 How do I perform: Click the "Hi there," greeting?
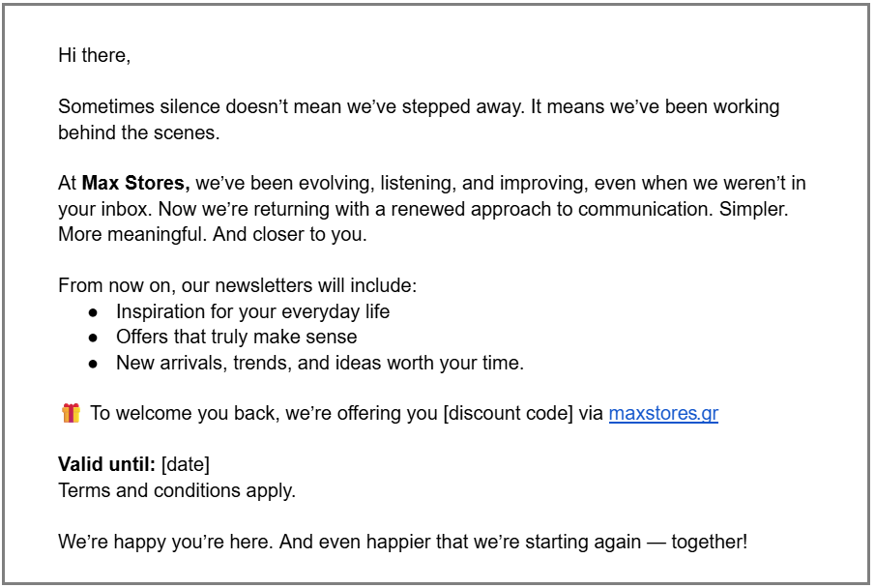click(94, 55)
